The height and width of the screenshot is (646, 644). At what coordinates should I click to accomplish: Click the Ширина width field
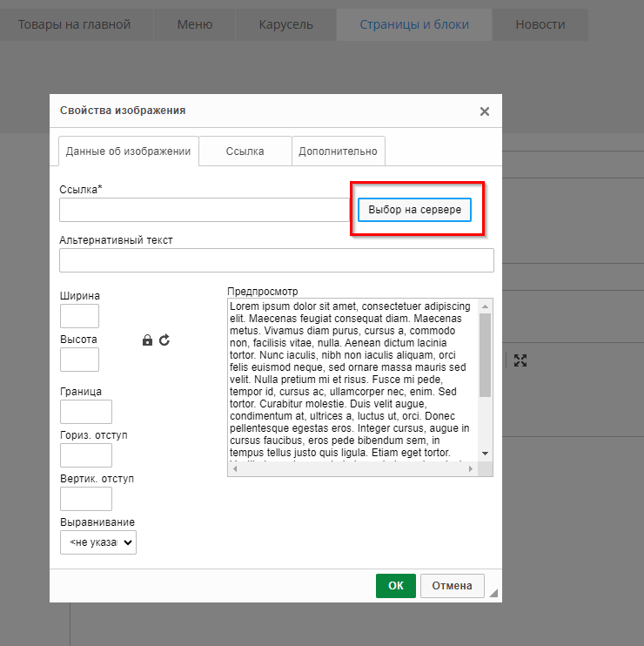click(79, 316)
